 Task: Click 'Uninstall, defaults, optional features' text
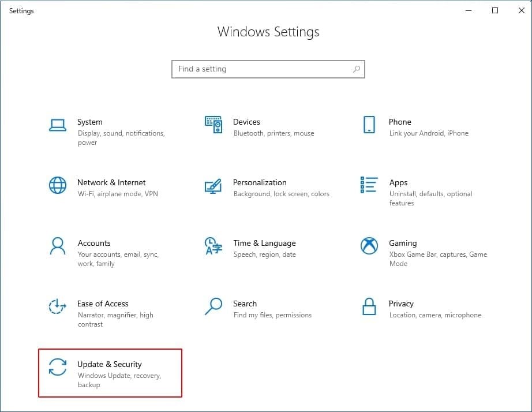click(431, 198)
